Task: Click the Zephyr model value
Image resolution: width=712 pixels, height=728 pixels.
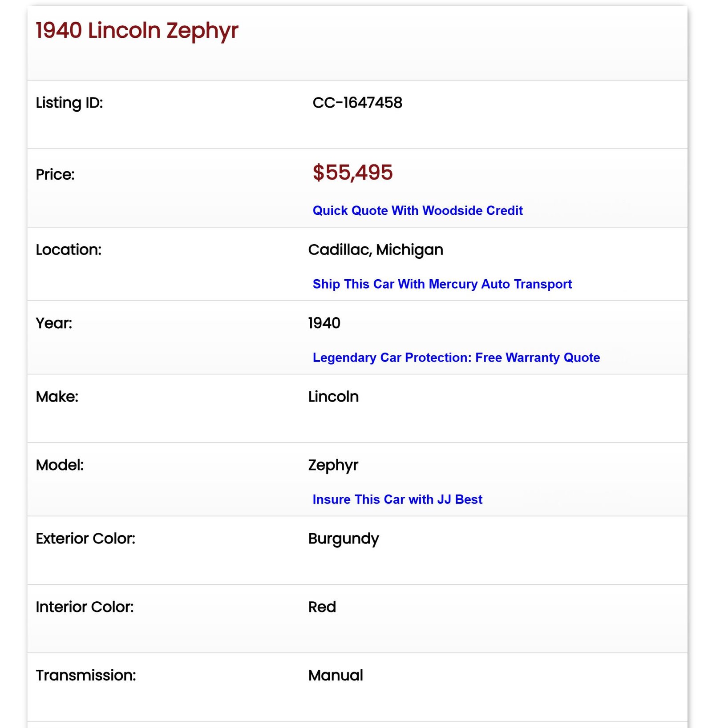Action: [333, 465]
